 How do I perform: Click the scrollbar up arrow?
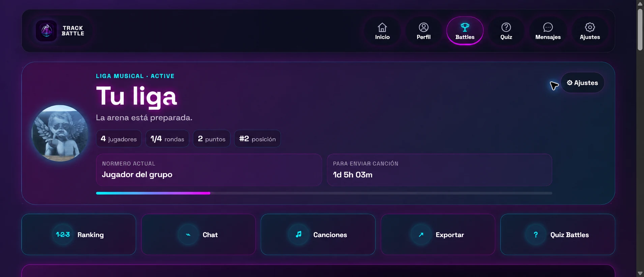coord(640,3)
